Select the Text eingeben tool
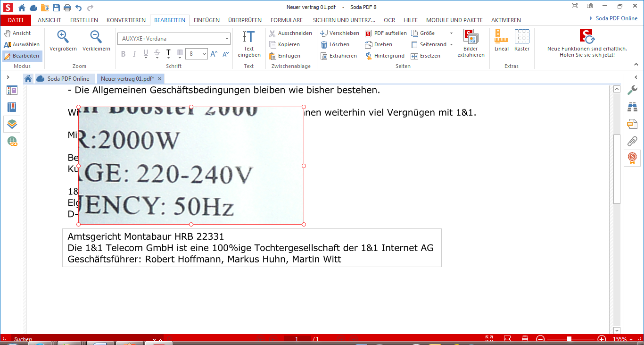Screen dimensions: 644x345 (x=249, y=43)
